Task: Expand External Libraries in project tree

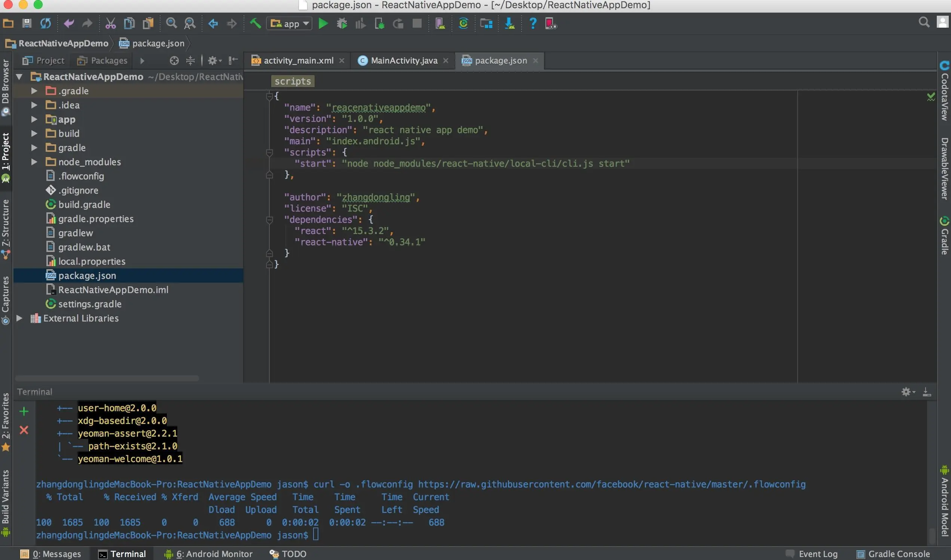Action: click(19, 318)
